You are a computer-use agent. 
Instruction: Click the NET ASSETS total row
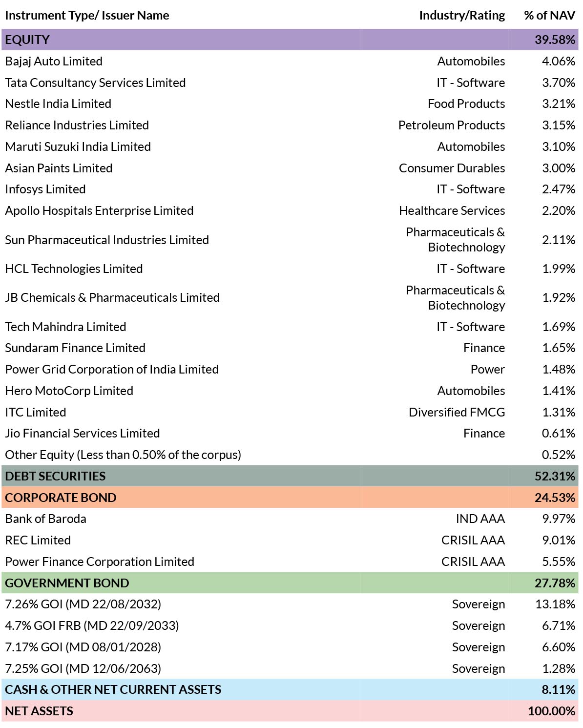point(290,711)
